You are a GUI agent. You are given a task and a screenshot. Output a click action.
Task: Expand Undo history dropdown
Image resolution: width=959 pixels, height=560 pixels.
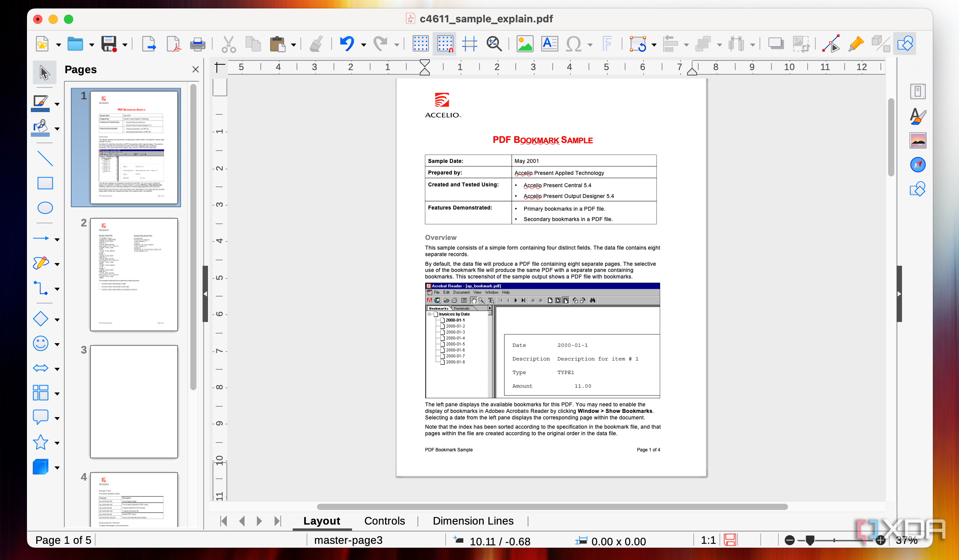tap(363, 45)
